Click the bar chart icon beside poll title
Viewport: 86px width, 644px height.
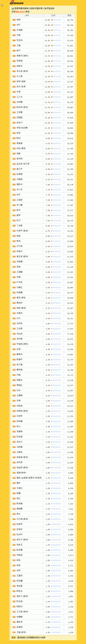(12, 8)
